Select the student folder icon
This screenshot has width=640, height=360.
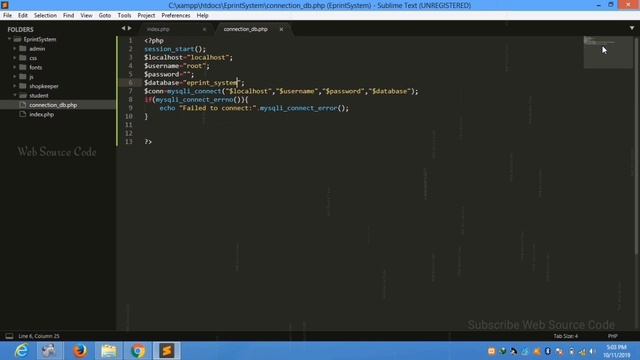point(23,96)
